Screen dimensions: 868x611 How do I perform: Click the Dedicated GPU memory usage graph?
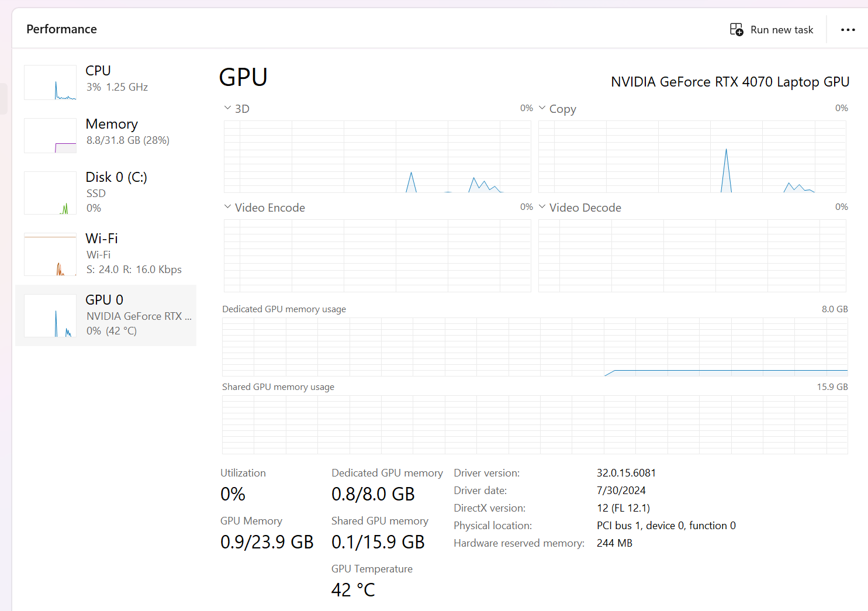coord(535,347)
